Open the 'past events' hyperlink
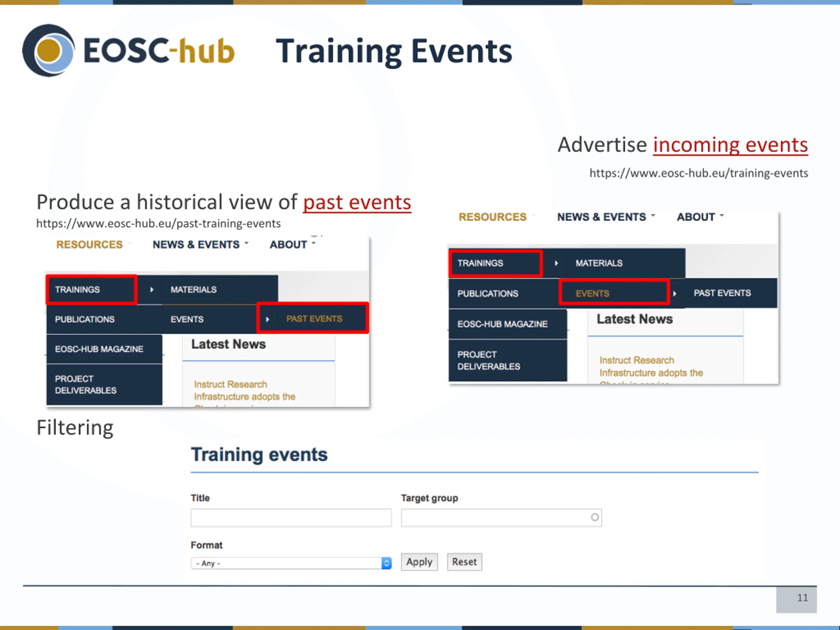This screenshot has height=630, width=840. pos(357,202)
